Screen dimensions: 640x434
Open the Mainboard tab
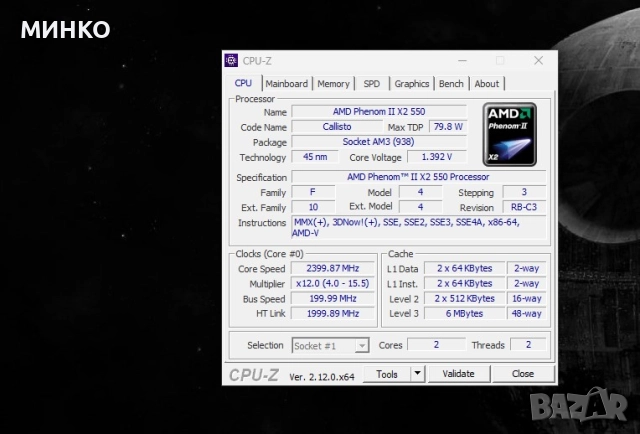(287, 84)
